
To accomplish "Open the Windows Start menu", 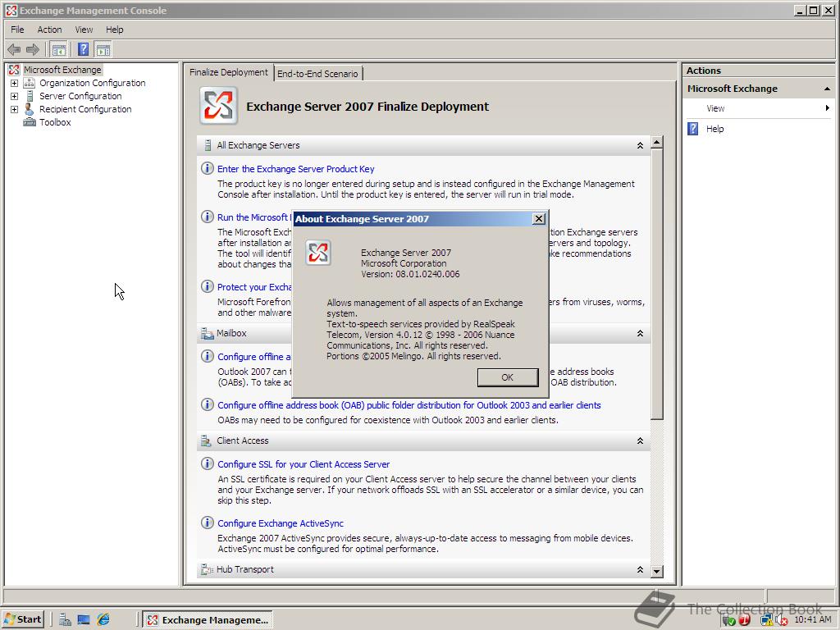I will [22, 620].
